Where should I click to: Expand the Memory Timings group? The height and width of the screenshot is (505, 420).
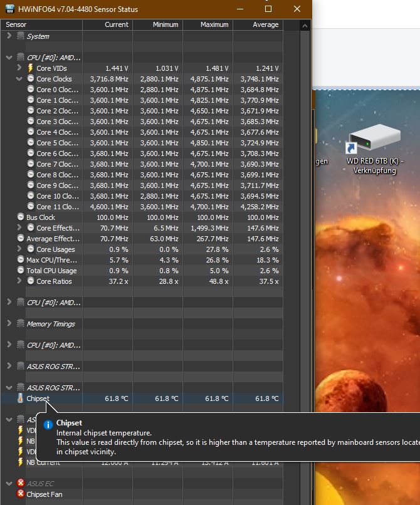(9, 323)
